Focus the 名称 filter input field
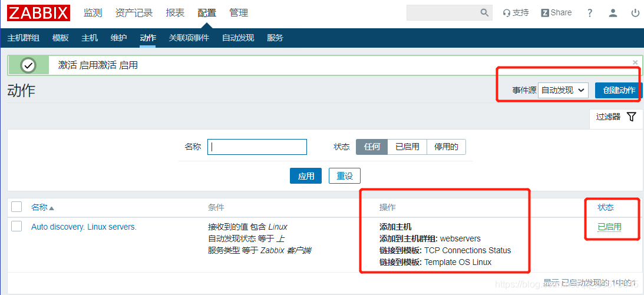Screen dimensions: 644x295 257,147
